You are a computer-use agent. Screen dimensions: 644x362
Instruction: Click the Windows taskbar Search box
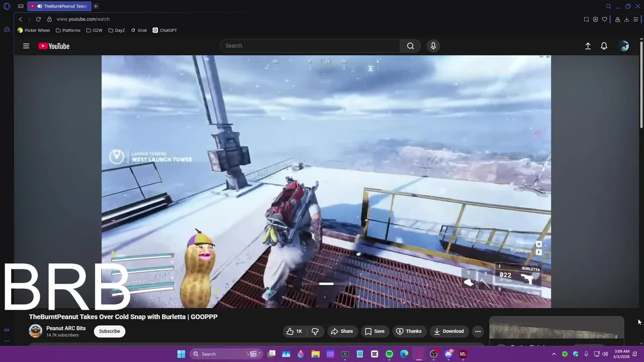(226, 354)
